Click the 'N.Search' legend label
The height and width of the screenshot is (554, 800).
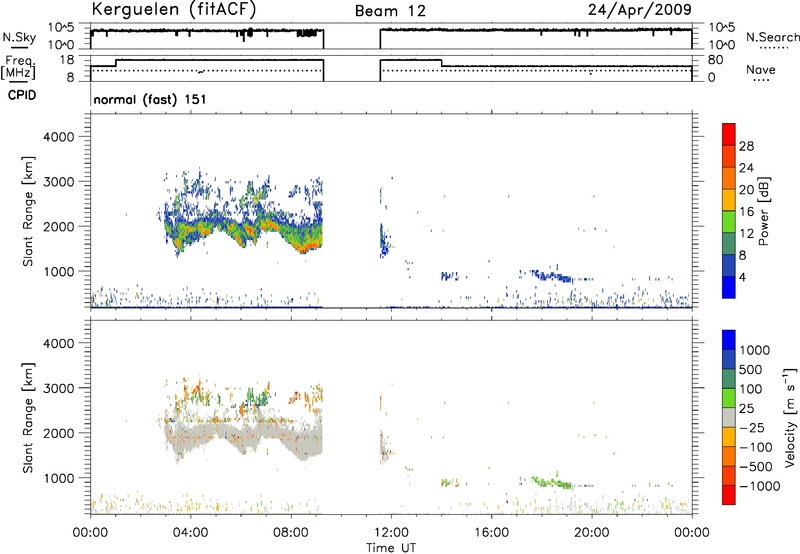coord(772,37)
